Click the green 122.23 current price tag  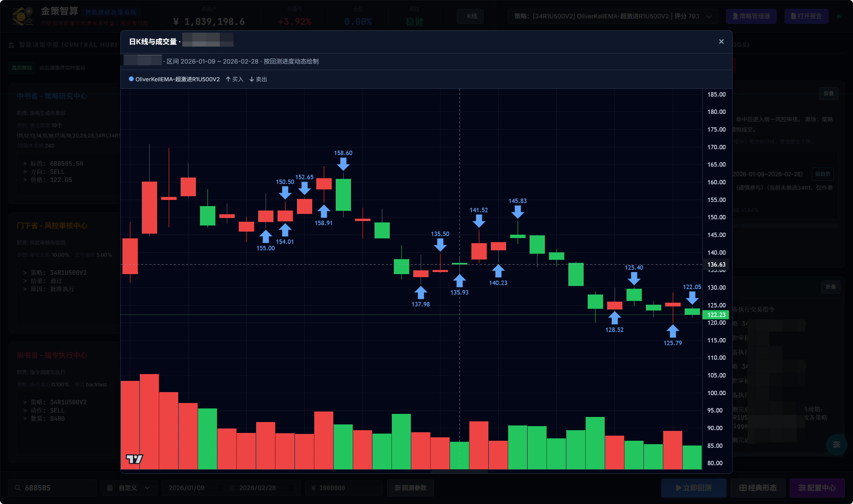[716, 315]
